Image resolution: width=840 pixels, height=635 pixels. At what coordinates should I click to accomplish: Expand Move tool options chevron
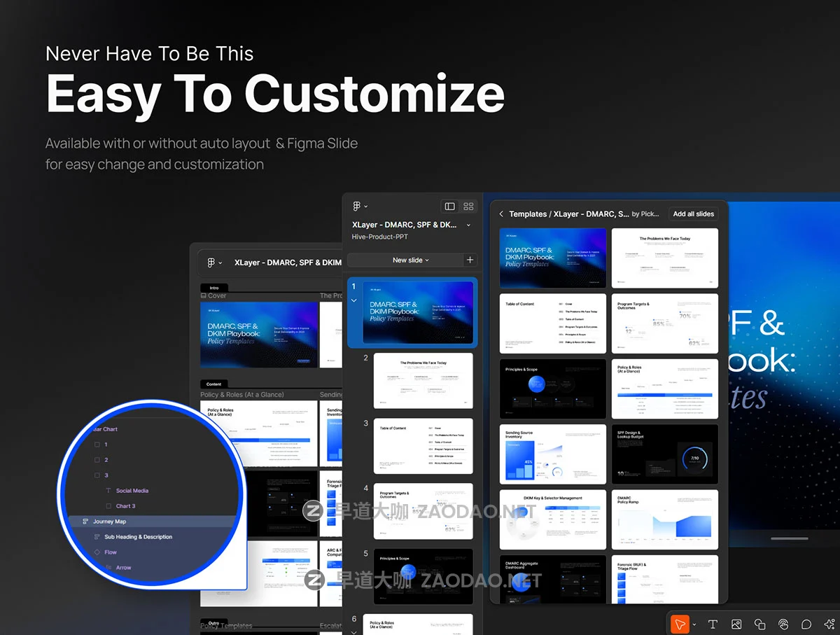click(x=694, y=624)
